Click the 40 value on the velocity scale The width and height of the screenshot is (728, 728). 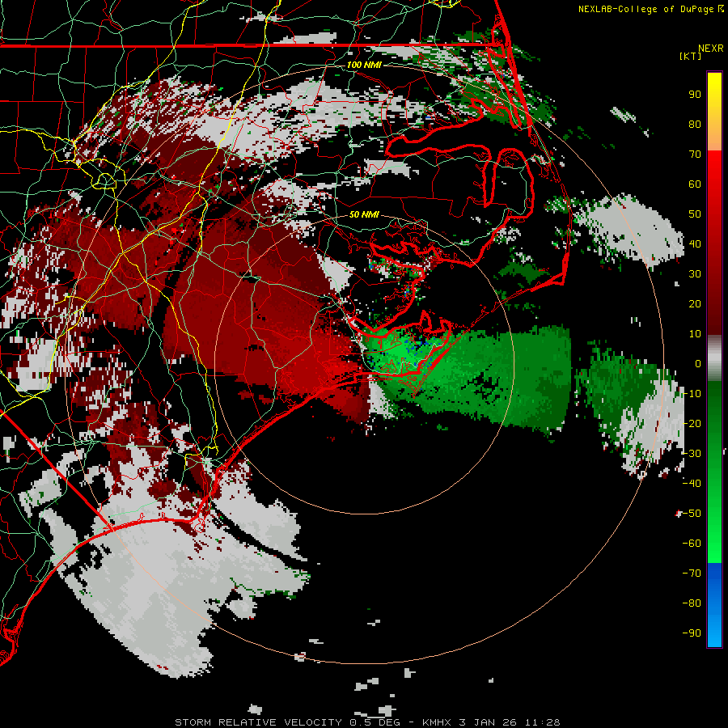pyautogui.click(x=695, y=244)
